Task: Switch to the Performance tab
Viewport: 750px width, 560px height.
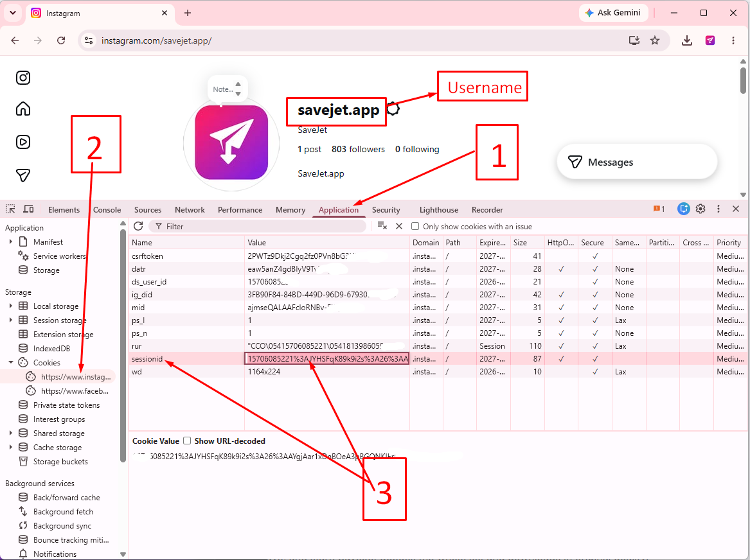Action: pos(240,210)
